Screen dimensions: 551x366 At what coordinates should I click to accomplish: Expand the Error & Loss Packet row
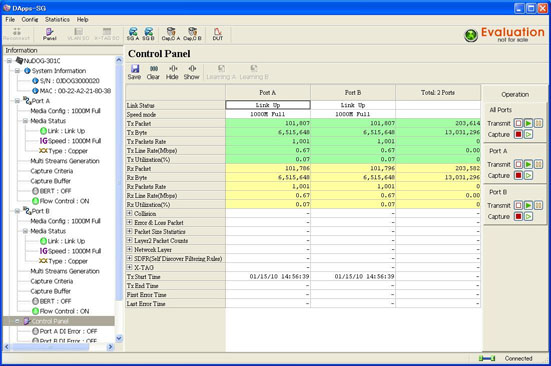129,222
